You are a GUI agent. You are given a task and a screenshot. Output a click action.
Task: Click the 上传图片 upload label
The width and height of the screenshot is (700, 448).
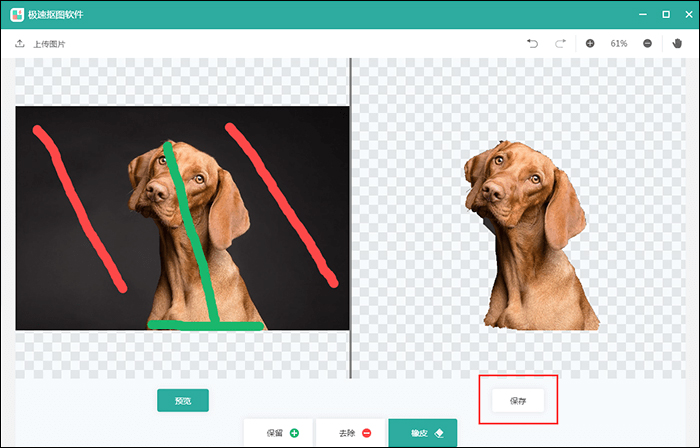coord(49,44)
